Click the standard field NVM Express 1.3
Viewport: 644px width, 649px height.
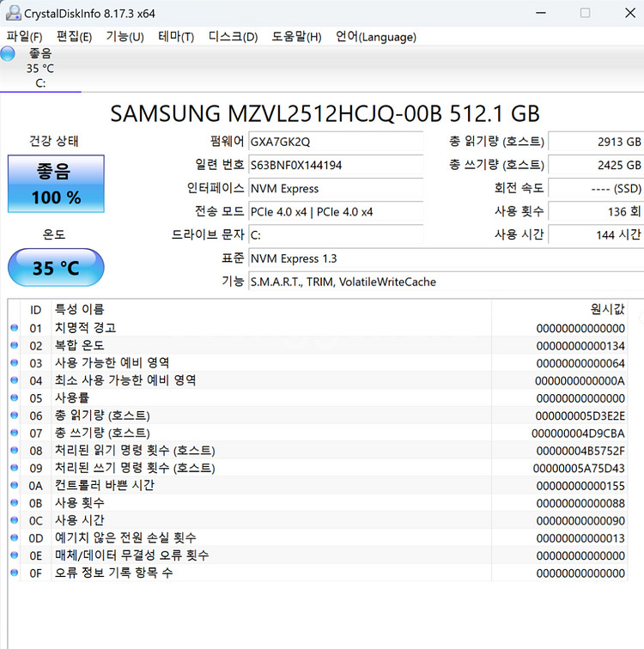447,258
